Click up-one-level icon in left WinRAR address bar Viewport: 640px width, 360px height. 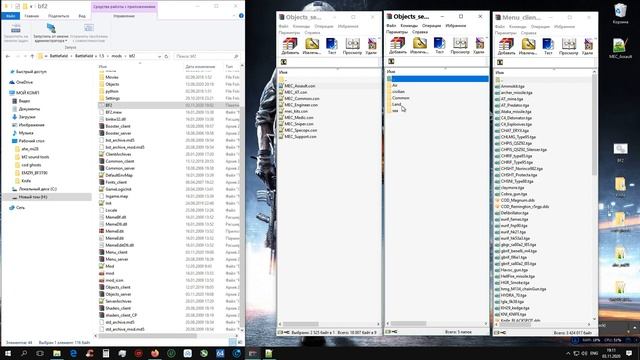[284, 62]
